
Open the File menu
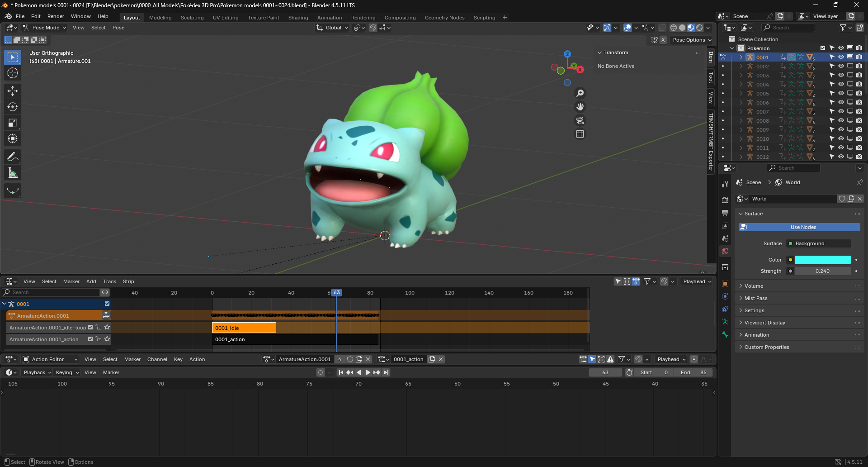pos(20,16)
